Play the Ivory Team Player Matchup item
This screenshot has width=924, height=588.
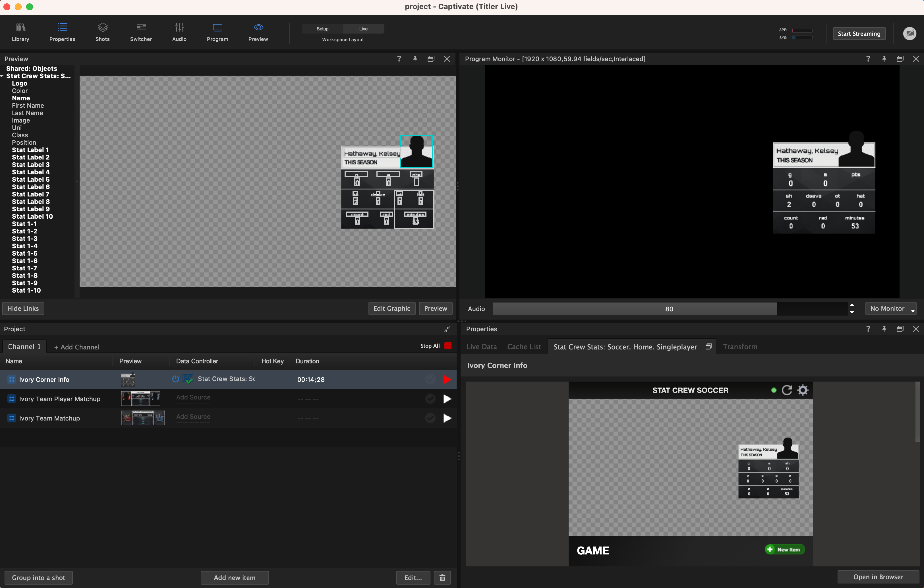coord(447,399)
